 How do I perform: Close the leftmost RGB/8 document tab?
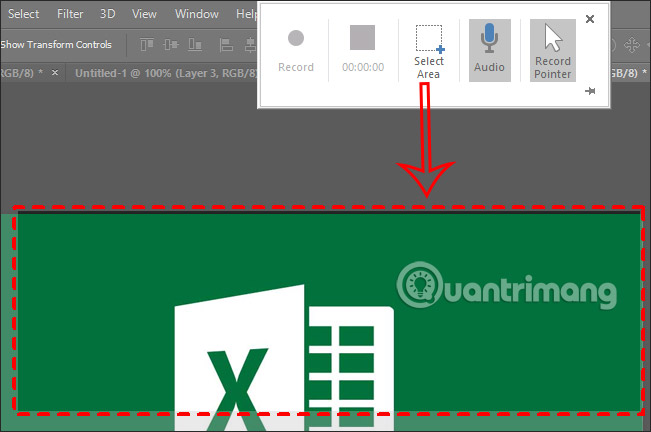(x=55, y=73)
